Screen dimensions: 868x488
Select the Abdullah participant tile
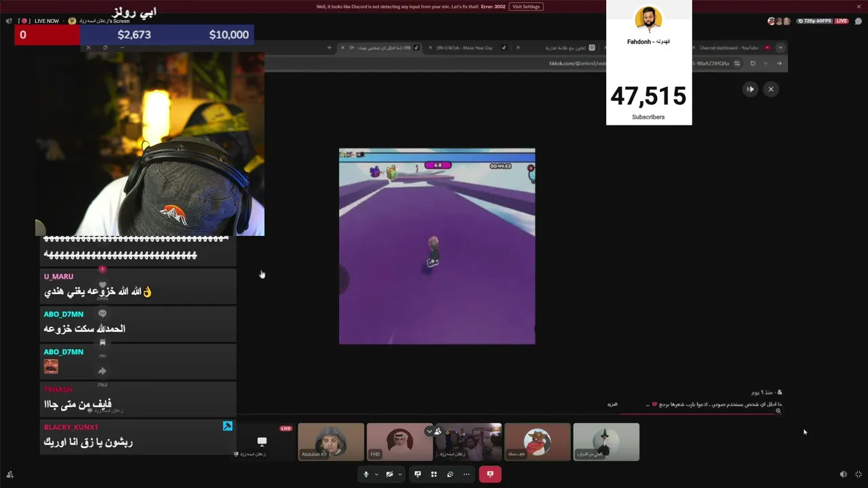coord(331,442)
